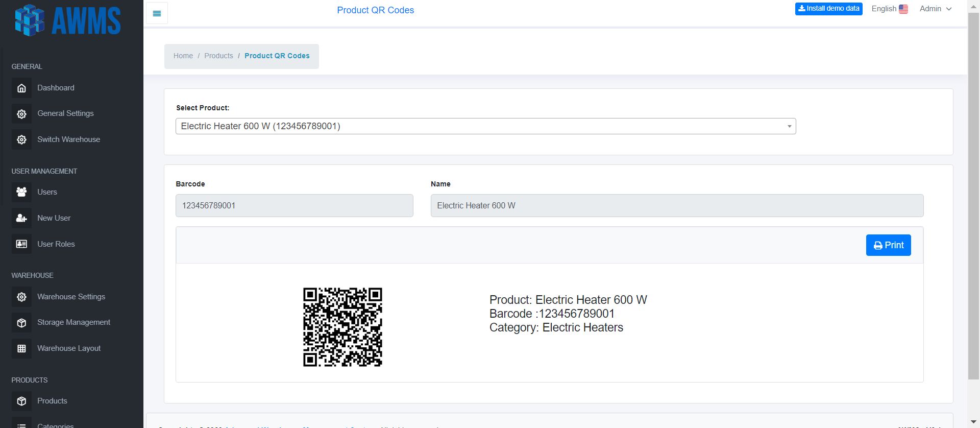
Task: Click the User Roles ID card icon
Action: [x=21, y=244]
